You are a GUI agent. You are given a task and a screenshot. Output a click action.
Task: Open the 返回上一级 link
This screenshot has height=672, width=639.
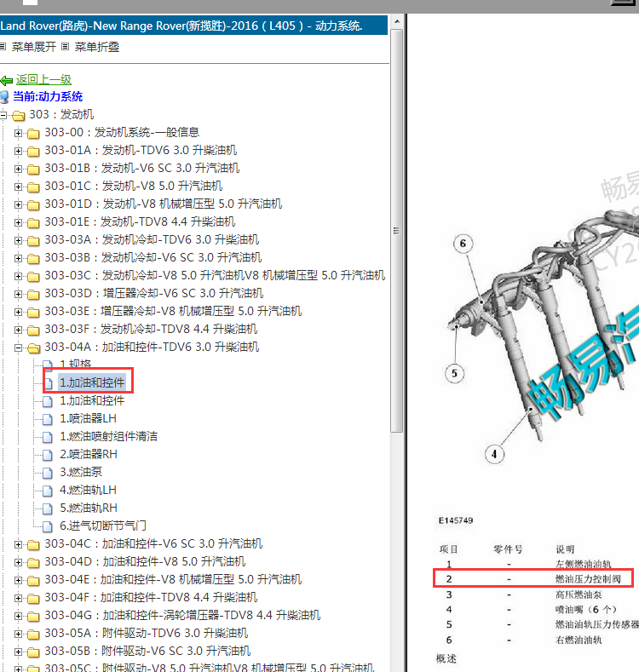coord(43,80)
